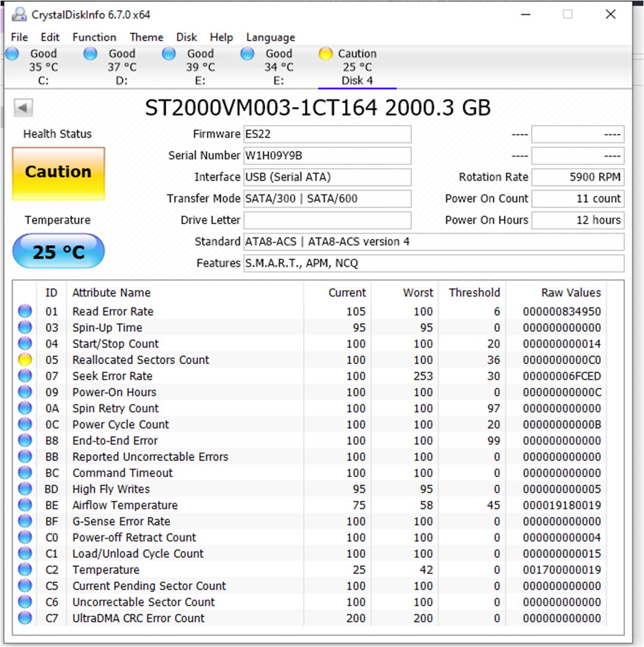Click the blue orb for Spin Retry Count
The height and width of the screenshot is (647, 644).
(25, 408)
